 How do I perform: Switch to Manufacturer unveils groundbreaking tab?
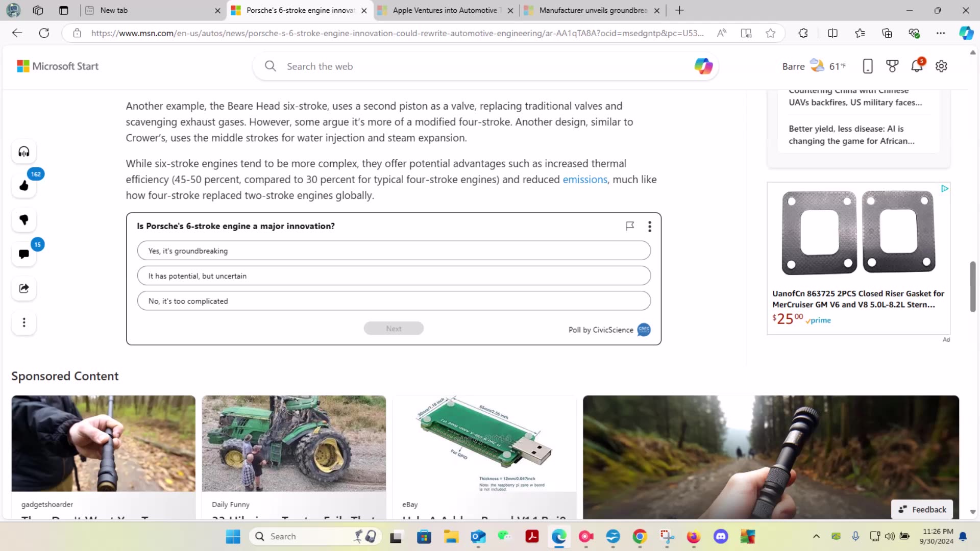click(592, 10)
